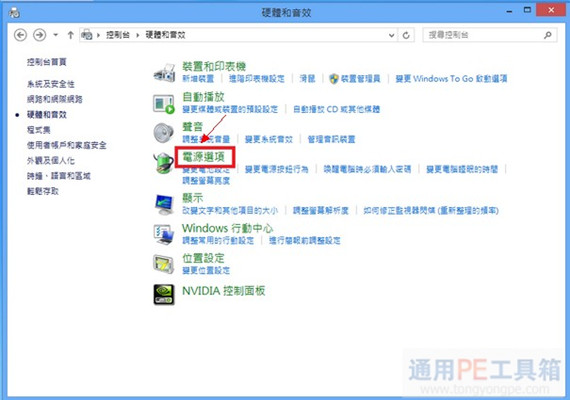Expand the breadcrumb chevron after 控制台
The image size is (570, 400).
[138, 35]
